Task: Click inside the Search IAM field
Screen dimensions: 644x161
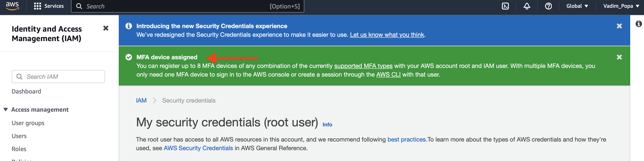Action: click(58, 77)
